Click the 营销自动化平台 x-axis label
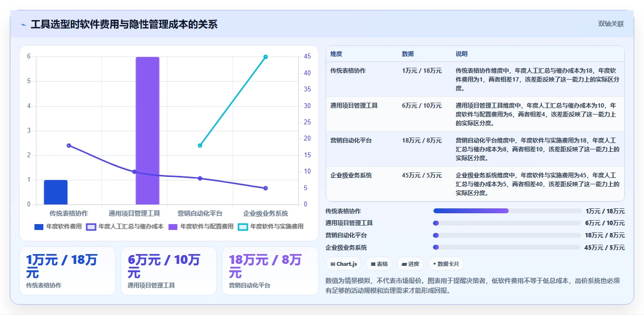Viewport: 644px width, 315px height. click(200, 214)
